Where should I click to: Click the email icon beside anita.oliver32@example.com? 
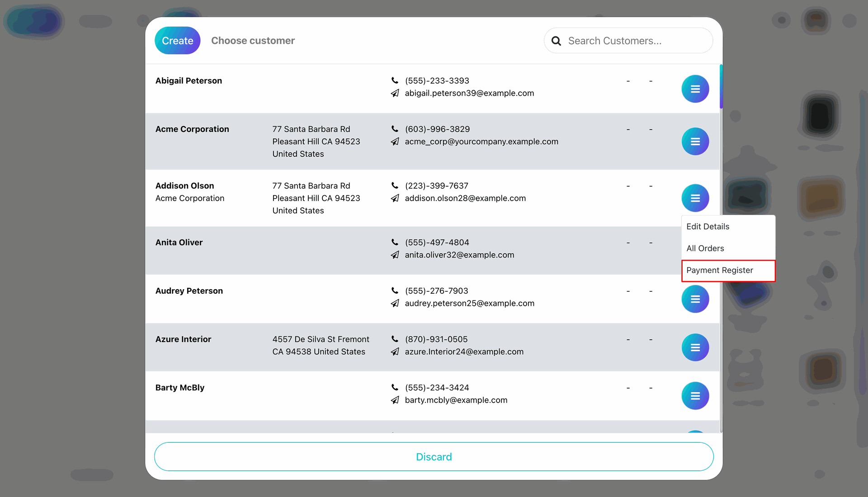395,255
